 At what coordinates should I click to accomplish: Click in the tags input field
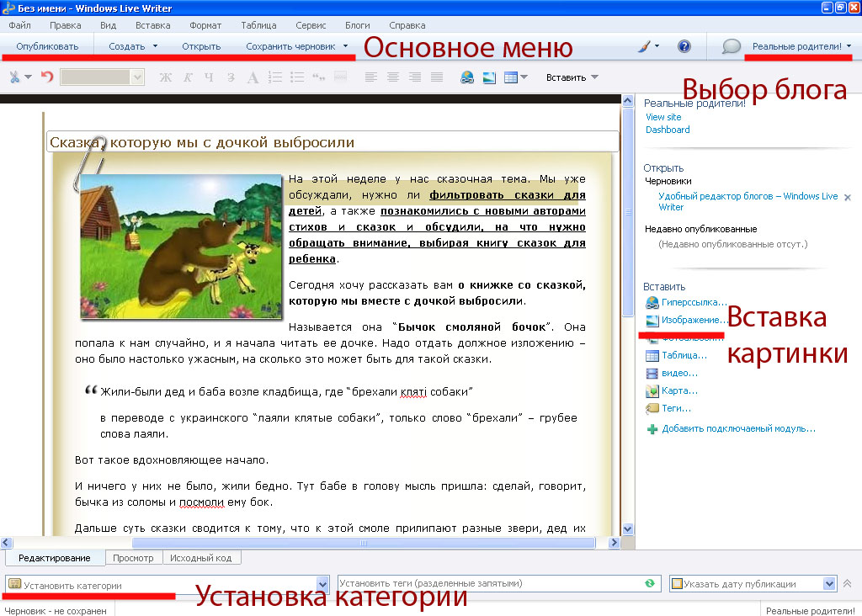click(489, 583)
